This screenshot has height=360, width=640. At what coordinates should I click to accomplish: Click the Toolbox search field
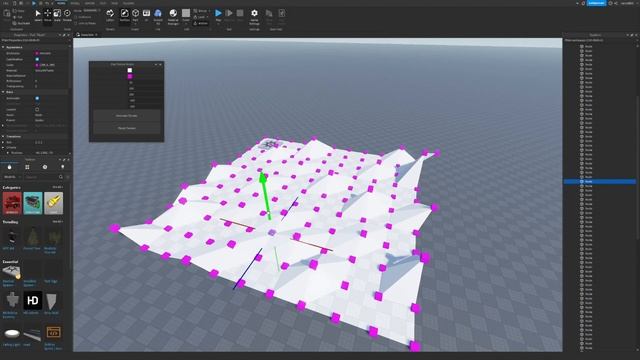coord(41,177)
